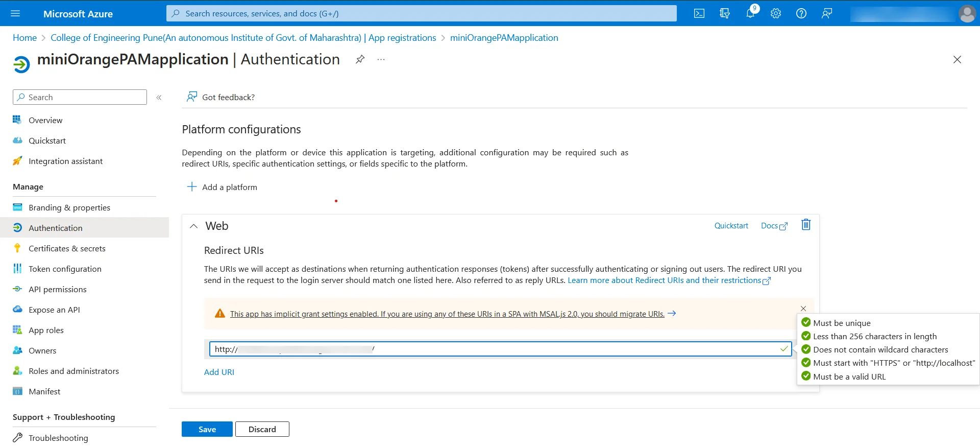Click the user account avatar
Viewport: 980px width, 448px height.
(967, 13)
